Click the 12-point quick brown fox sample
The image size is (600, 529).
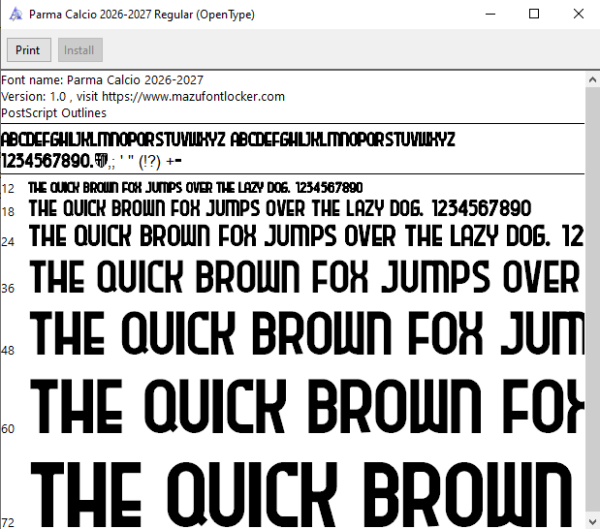tap(196, 188)
